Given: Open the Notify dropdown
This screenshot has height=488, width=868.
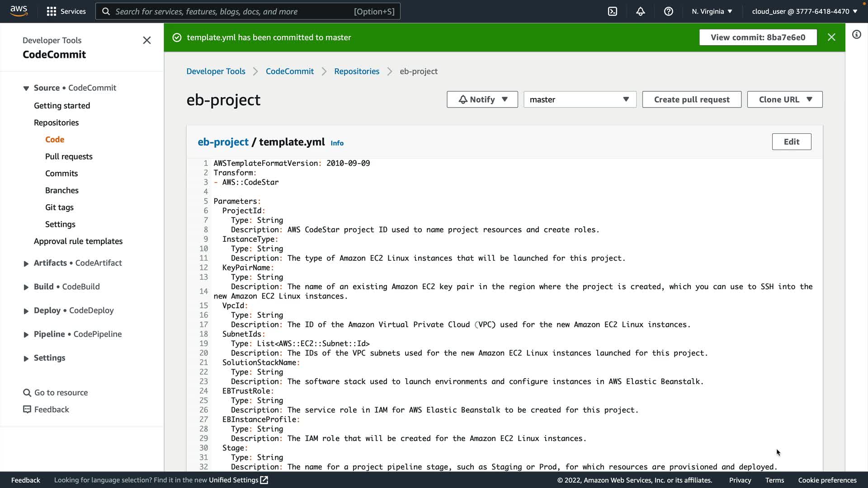Looking at the screenshot, I should pos(482,99).
